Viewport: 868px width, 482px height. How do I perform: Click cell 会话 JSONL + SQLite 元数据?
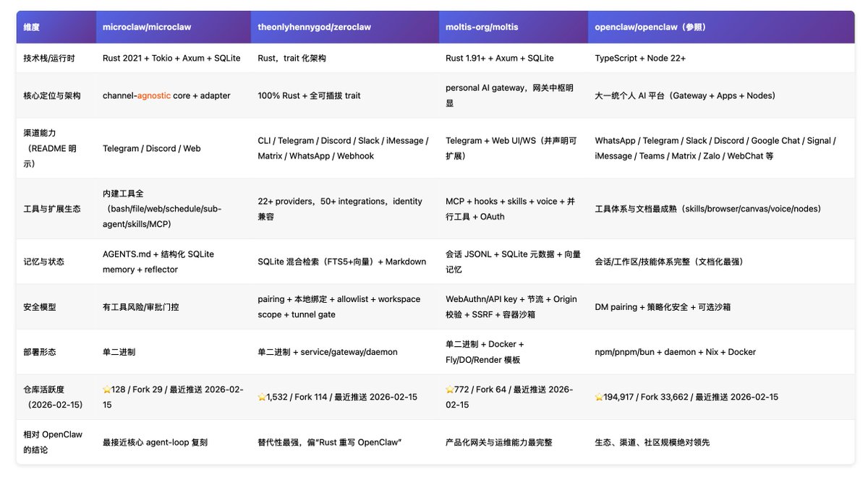[x=513, y=262]
